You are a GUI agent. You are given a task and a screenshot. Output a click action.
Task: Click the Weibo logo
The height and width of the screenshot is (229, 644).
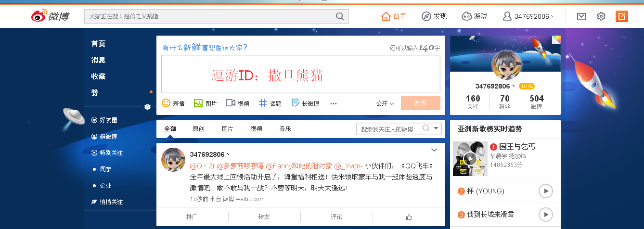(x=50, y=16)
